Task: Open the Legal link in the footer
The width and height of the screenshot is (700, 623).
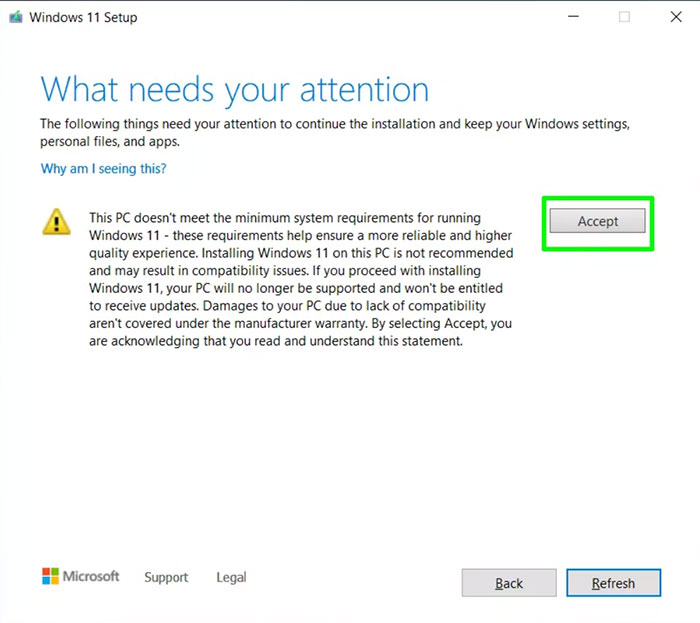Action: 231,577
